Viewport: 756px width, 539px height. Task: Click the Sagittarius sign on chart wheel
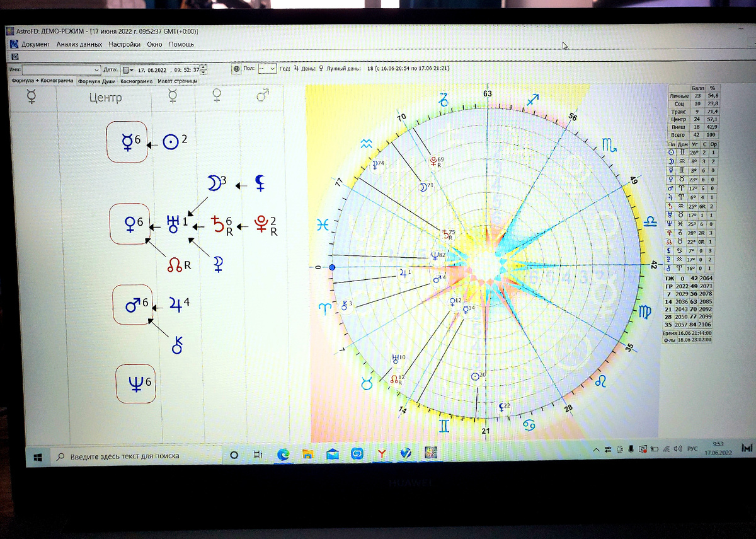coord(533,99)
